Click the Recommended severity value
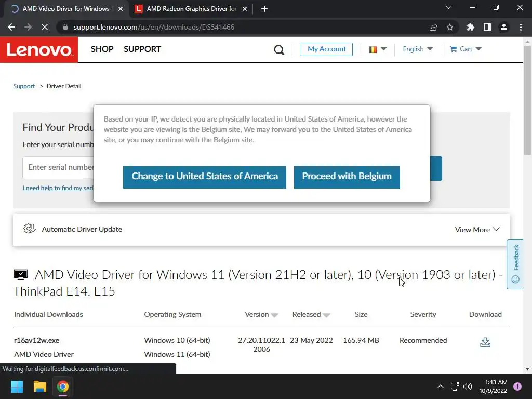This screenshot has width=532, height=399. [x=423, y=340]
